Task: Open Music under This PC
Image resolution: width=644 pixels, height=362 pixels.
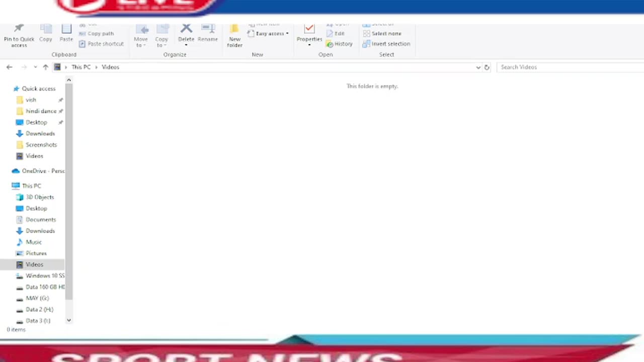Action: tap(34, 242)
